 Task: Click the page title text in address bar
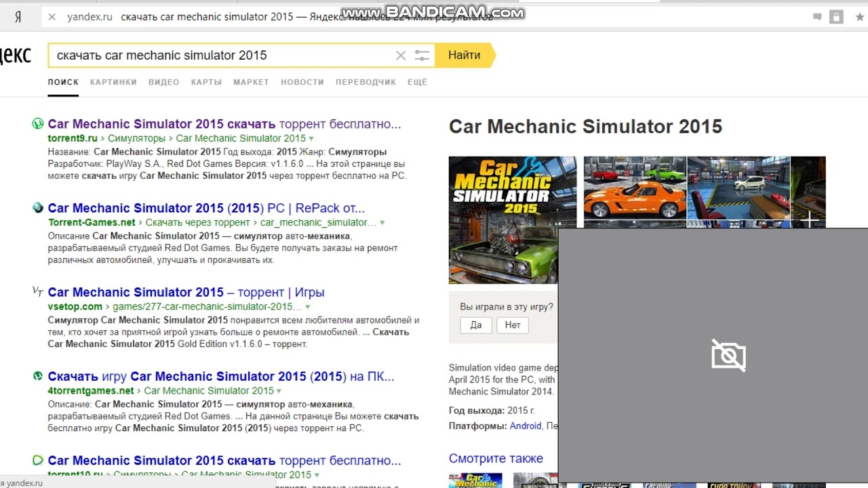[x=307, y=17]
